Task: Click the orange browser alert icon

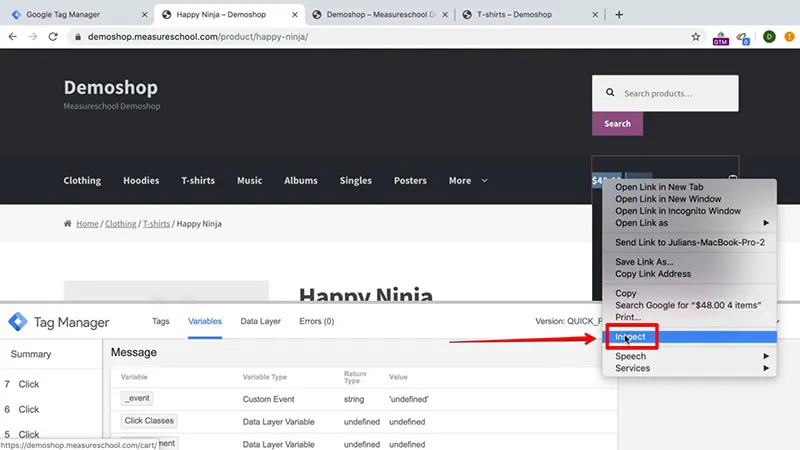Action: point(789,37)
